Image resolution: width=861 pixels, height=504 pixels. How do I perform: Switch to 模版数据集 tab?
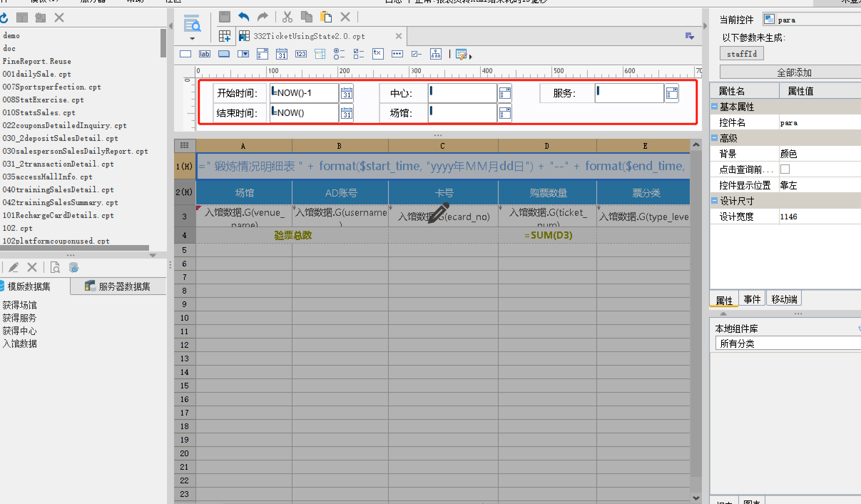coord(35,286)
